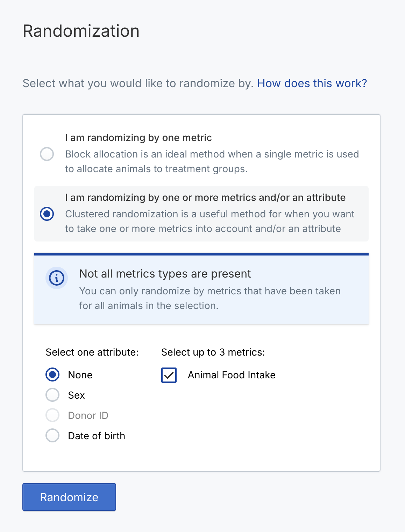
Task: Click the 'Animal Food Intake' label text
Action: [x=232, y=375]
